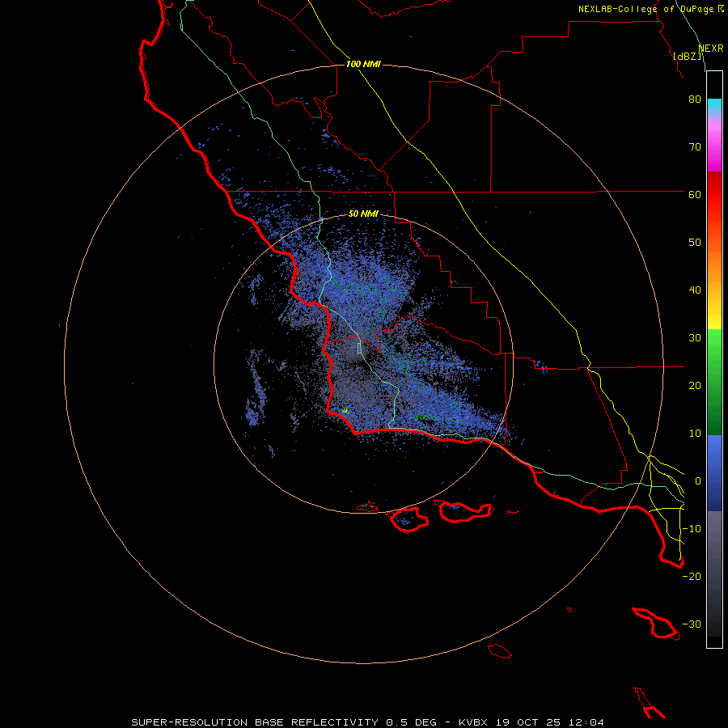Click the 80 value on the dBZ scale

click(x=695, y=99)
